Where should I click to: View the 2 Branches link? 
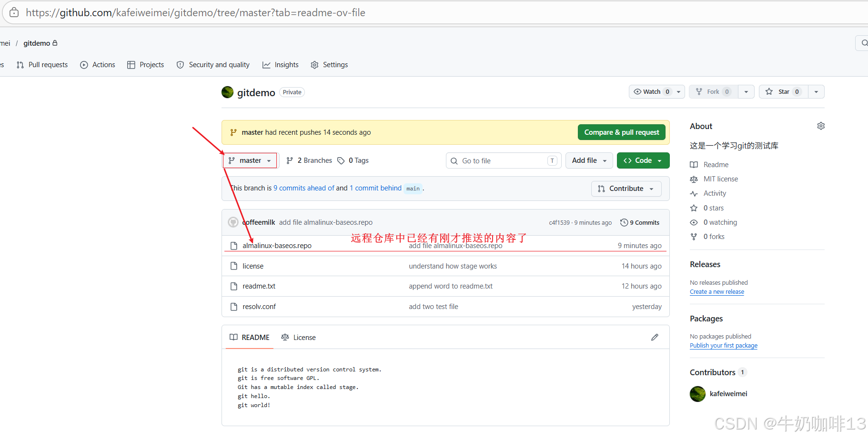pos(309,160)
